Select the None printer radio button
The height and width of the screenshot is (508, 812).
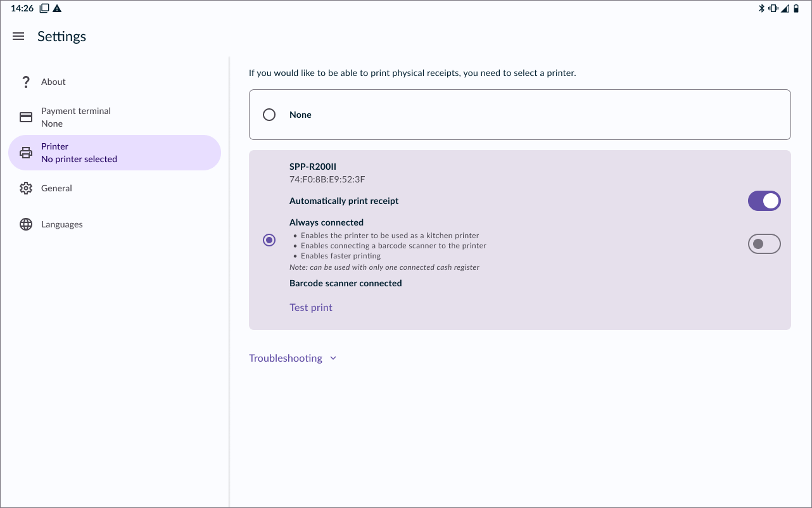click(x=269, y=115)
